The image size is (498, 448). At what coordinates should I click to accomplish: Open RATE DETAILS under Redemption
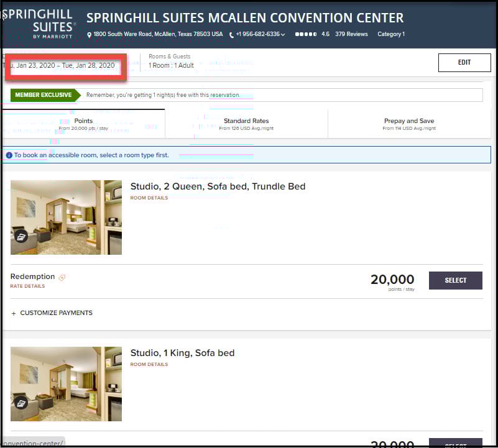click(x=27, y=286)
